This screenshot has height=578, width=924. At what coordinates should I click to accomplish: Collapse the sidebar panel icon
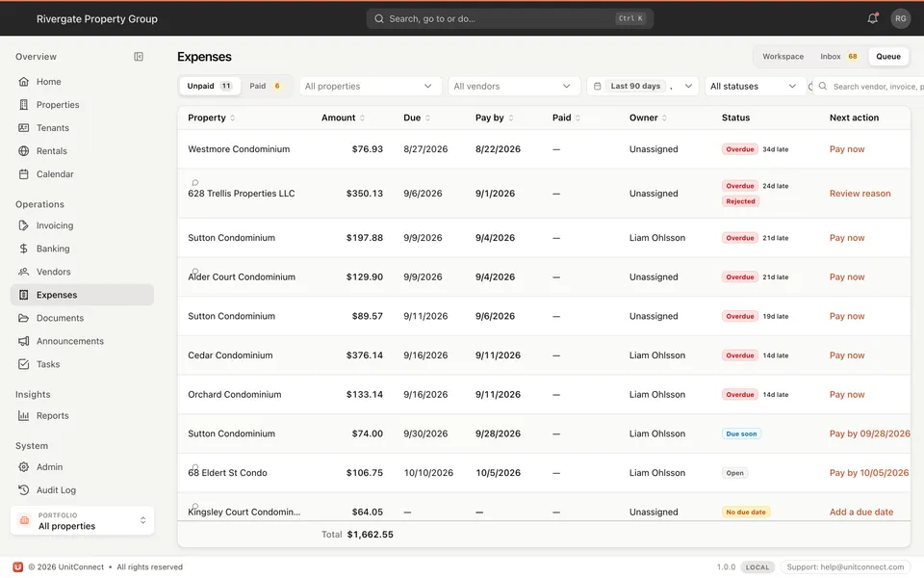click(139, 57)
